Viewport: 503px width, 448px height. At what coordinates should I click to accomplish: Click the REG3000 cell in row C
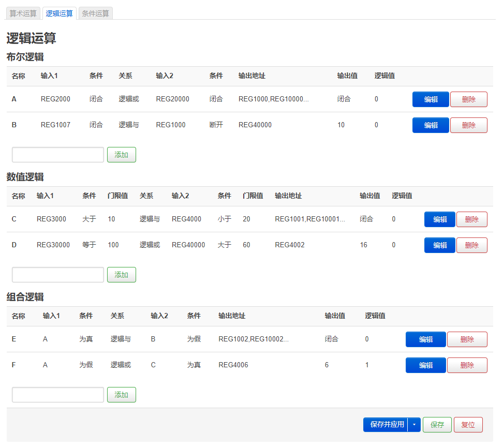[x=51, y=219]
